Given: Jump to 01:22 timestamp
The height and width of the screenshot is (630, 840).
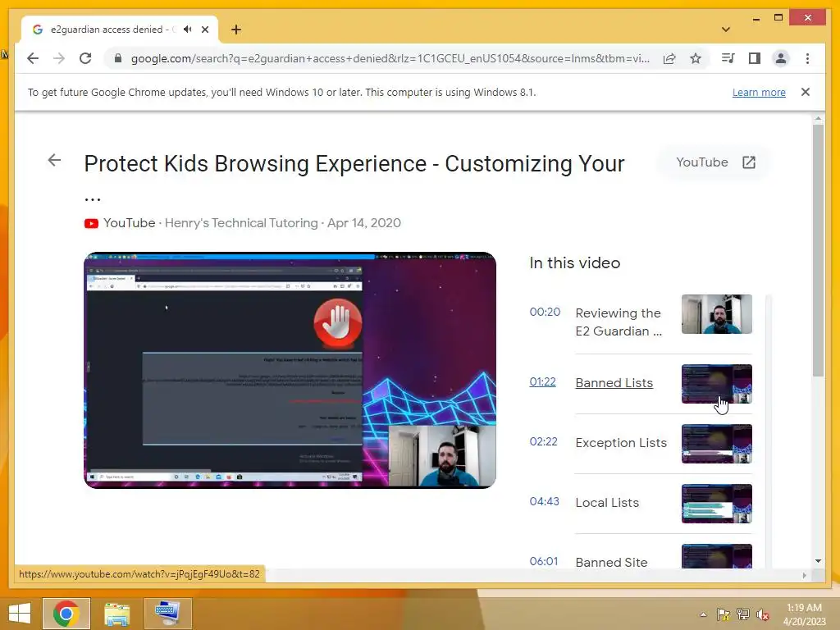Looking at the screenshot, I should click(543, 382).
